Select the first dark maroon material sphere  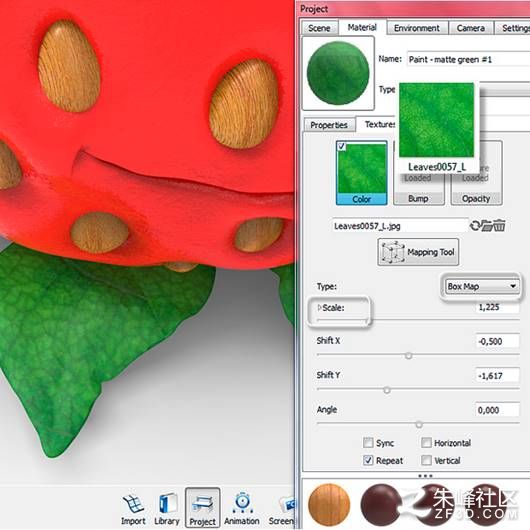click(x=382, y=505)
